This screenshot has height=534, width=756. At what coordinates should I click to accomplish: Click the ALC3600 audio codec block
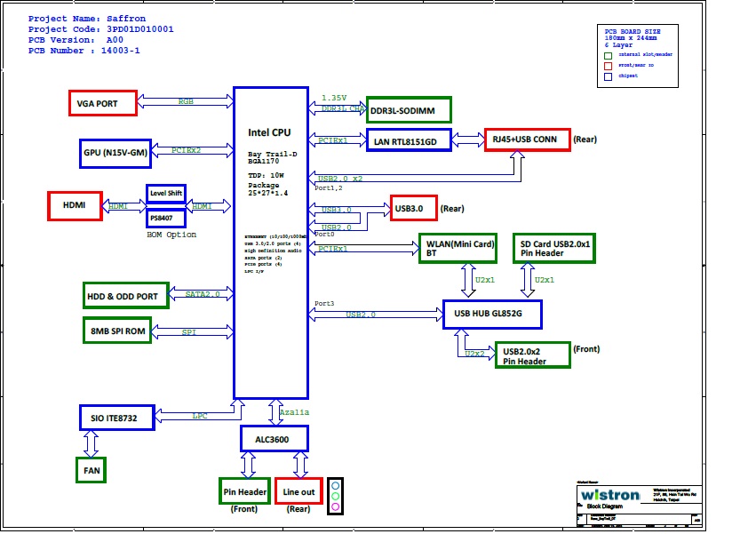click(x=275, y=438)
